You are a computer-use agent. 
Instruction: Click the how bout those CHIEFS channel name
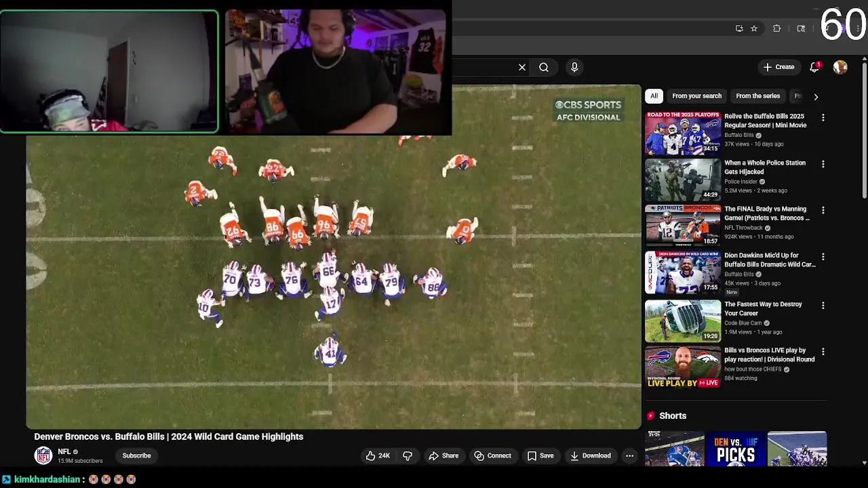click(753, 369)
